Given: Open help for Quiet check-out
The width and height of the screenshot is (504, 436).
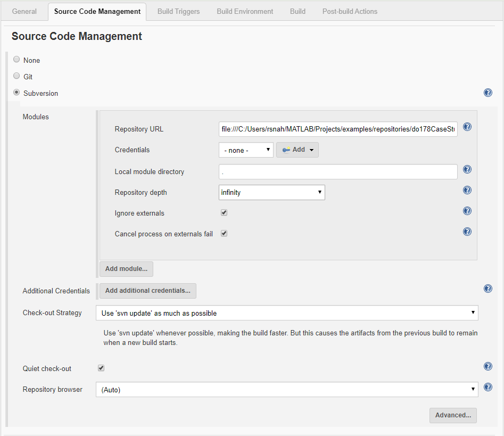Looking at the screenshot, I should pos(488,366).
